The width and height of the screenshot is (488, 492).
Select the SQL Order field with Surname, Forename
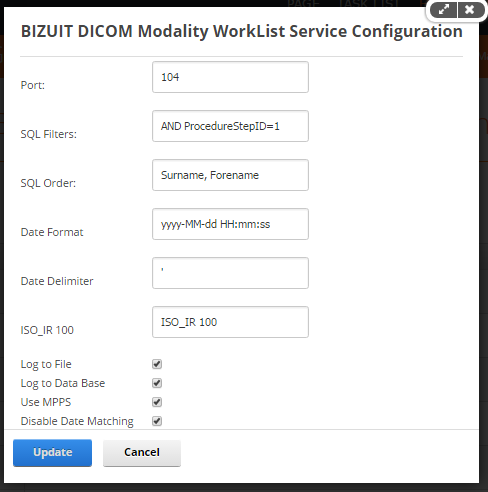[x=230, y=175]
